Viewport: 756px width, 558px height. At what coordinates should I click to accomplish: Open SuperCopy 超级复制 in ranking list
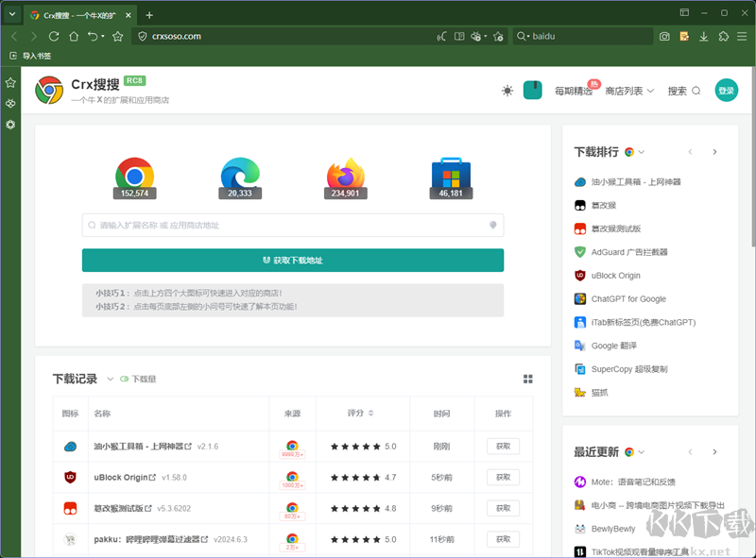(x=629, y=369)
